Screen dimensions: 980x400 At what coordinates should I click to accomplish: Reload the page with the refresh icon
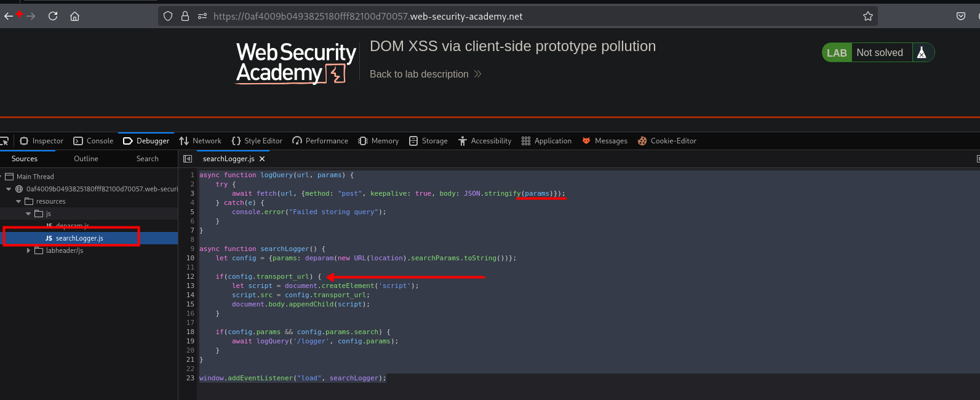[x=53, y=16]
